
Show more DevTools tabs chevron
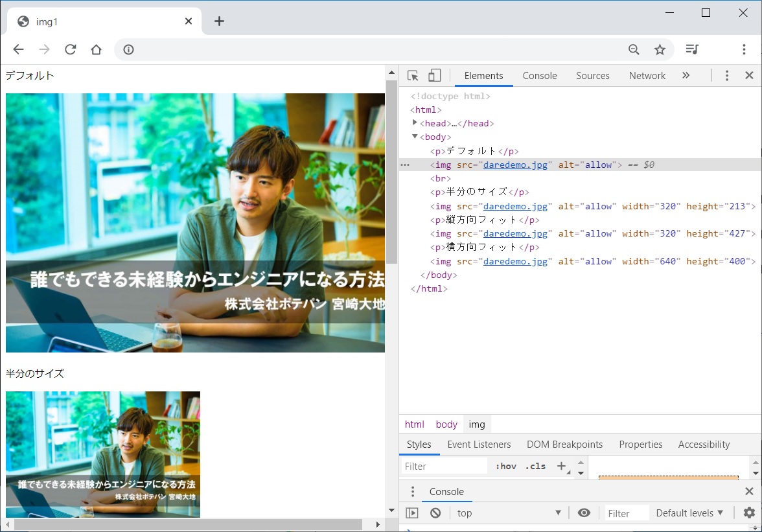[x=686, y=75]
